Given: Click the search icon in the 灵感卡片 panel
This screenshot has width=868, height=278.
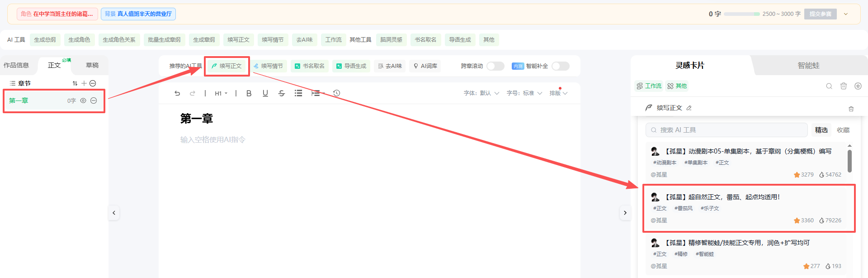Looking at the screenshot, I should 829,86.
